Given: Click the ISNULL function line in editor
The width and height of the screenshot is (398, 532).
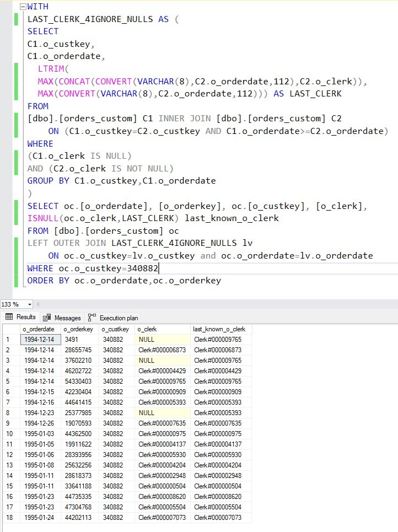Looking at the screenshot, I should (153, 218).
